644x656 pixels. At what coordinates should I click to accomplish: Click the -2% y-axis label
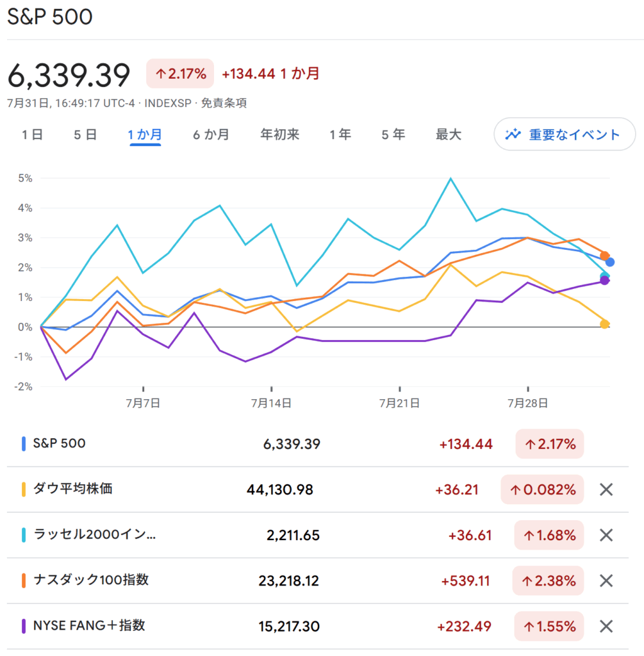(24, 386)
